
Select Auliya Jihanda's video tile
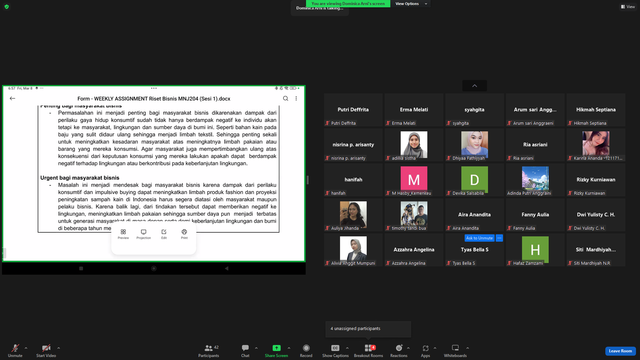point(353,215)
